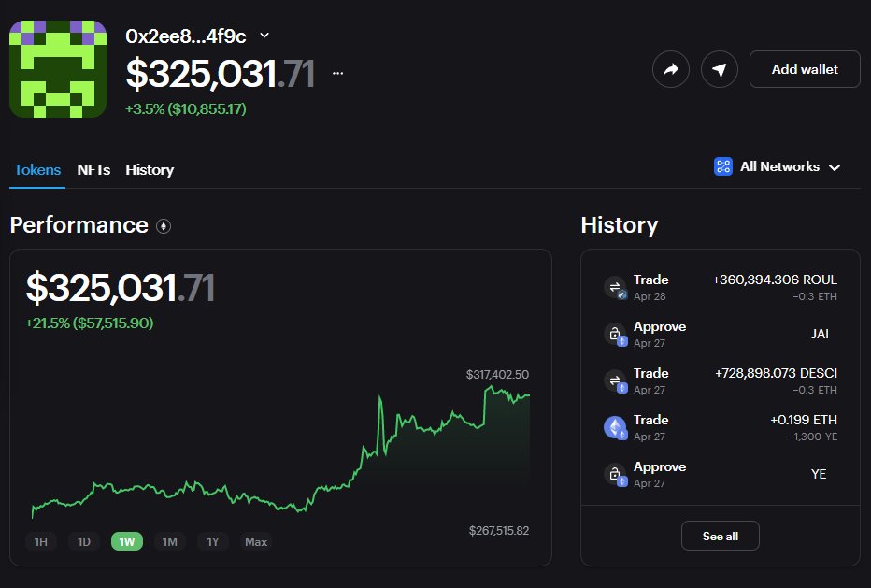Viewport: 871px width, 588px height.
Task: Switch the chart to the 1D range
Action: (x=84, y=541)
